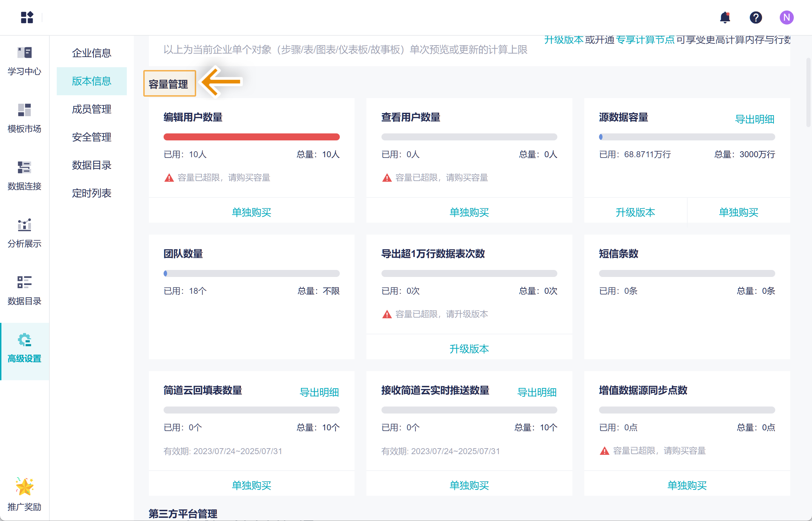Open 定时列表 menu item

click(91, 193)
